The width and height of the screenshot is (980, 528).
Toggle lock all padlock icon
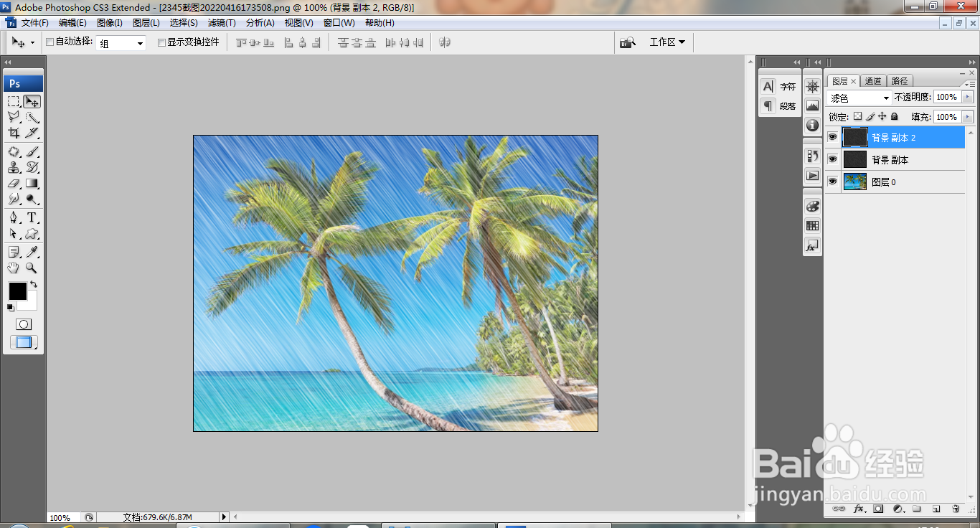(894, 117)
